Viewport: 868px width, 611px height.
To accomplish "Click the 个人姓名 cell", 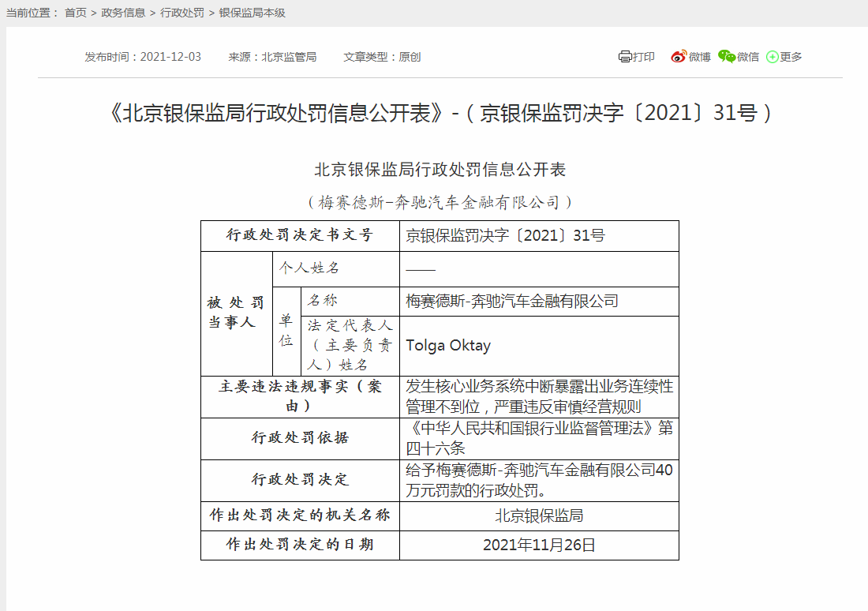I will pyautogui.click(x=336, y=268).
